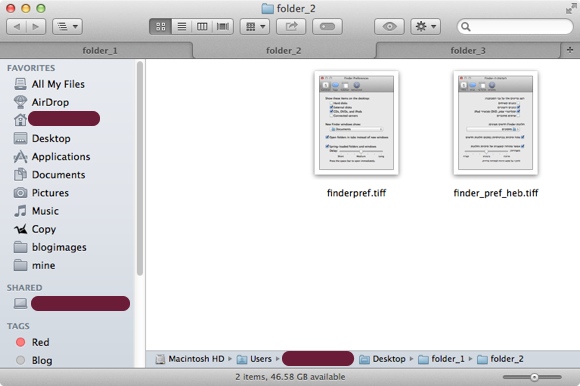Click Macintosh HD in the path bar
Image resolution: width=580 pixels, height=386 pixels.
190,359
